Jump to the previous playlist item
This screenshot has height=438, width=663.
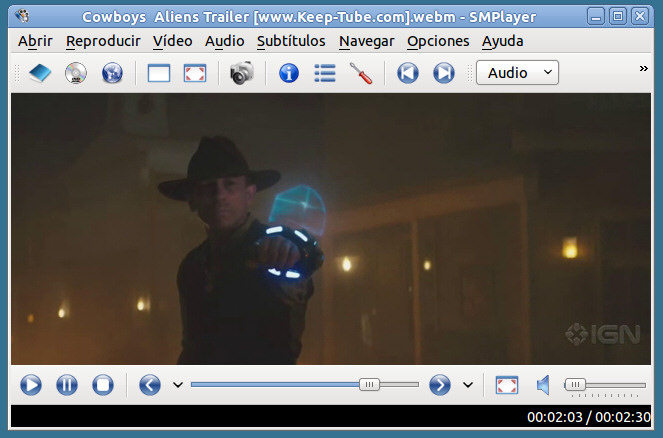click(408, 73)
